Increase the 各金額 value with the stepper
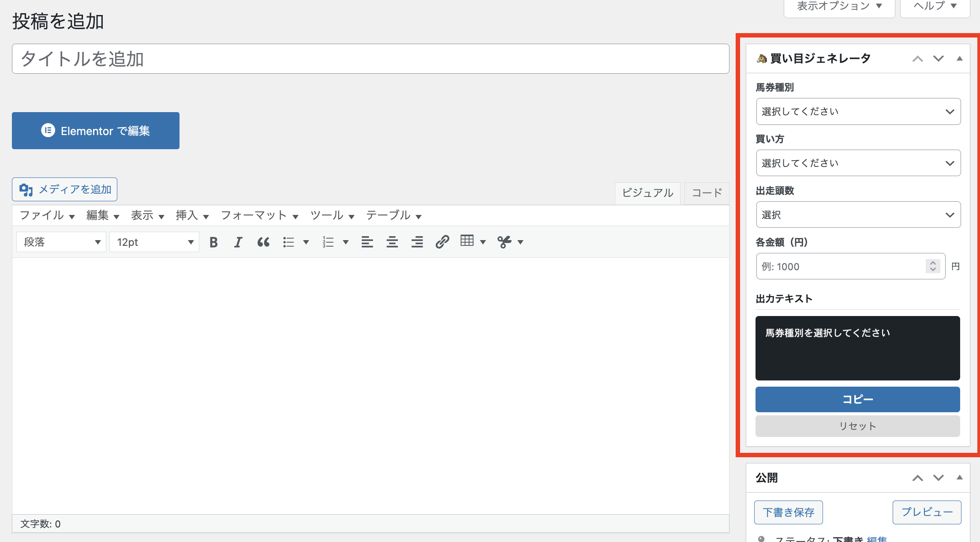Screen dimensions: 980x542 tap(932, 263)
